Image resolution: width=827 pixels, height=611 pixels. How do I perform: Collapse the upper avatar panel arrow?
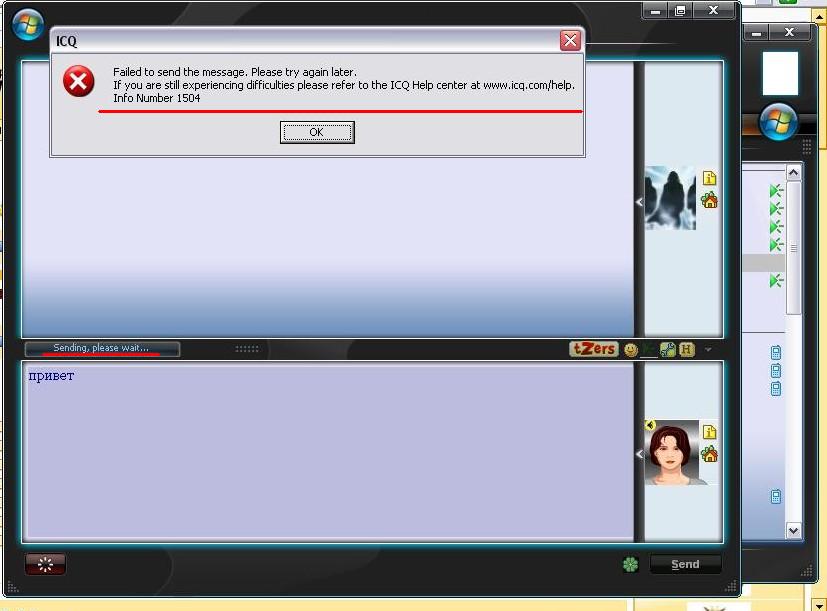click(x=639, y=202)
